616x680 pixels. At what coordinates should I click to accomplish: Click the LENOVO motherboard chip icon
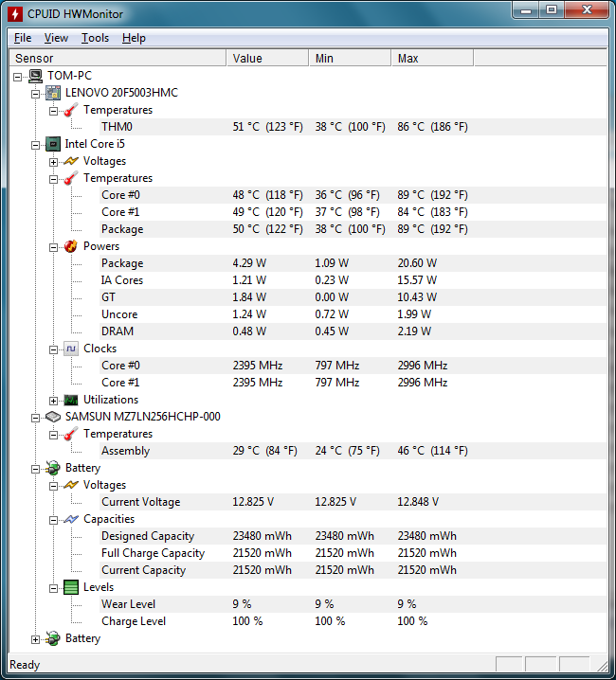coord(54,93)
